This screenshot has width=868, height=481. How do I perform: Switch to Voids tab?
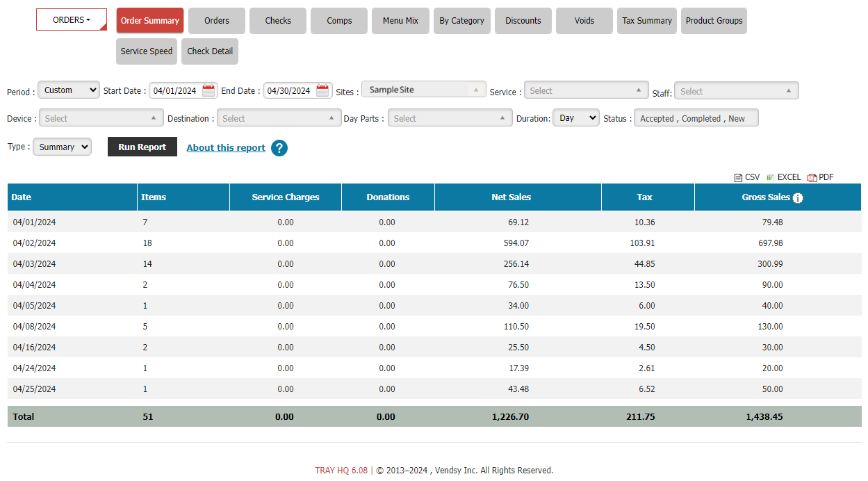pyautogui.click(x=584, y=20)
